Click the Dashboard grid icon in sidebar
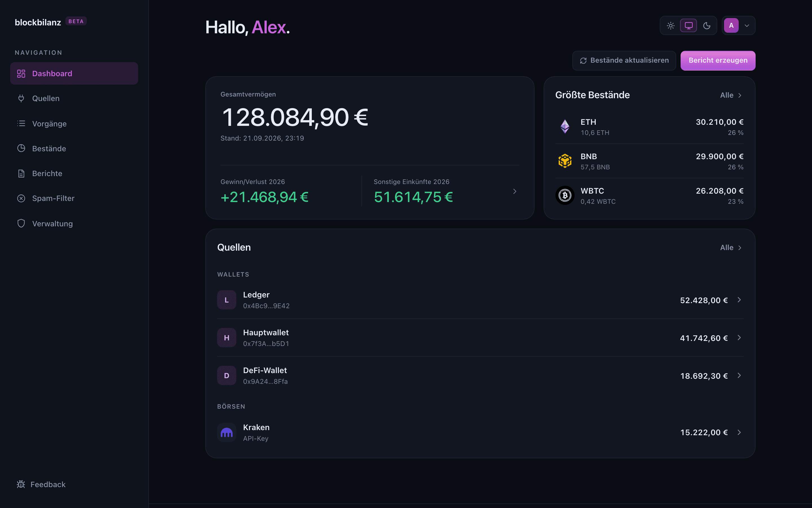The image size is (812, 508). [21, 74]
